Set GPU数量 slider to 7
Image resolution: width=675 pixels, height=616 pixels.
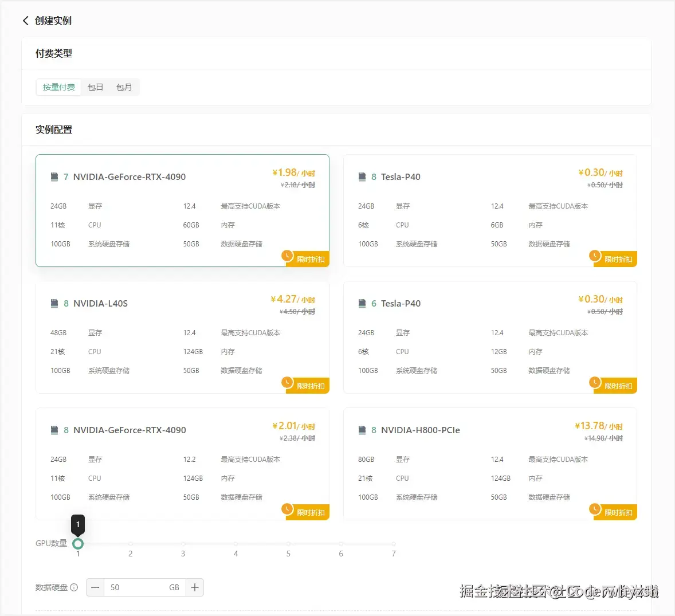point(394,544)
